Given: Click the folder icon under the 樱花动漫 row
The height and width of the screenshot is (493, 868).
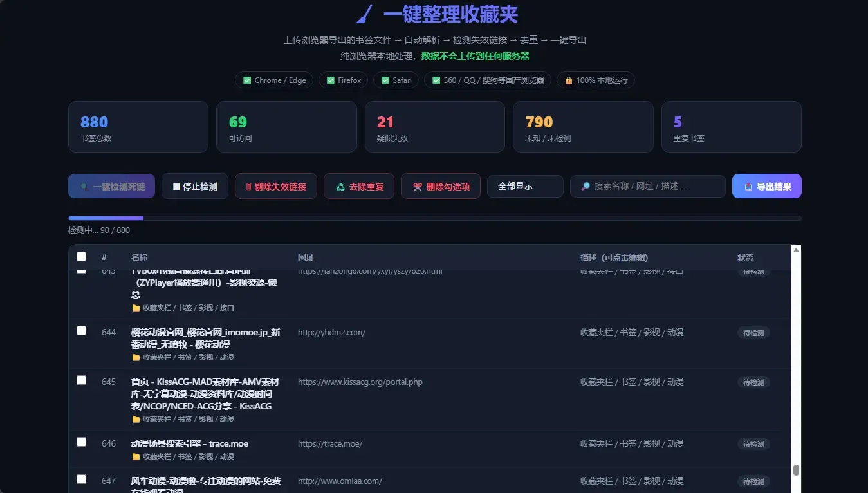Looking at the screenshot, I should [x=136, y=357].
